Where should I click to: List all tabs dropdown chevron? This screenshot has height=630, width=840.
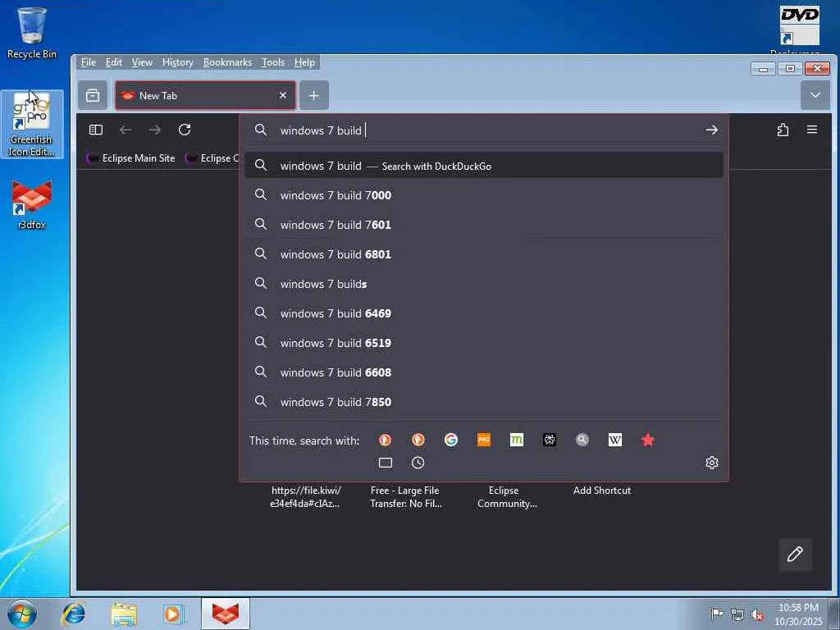[815, 95]
